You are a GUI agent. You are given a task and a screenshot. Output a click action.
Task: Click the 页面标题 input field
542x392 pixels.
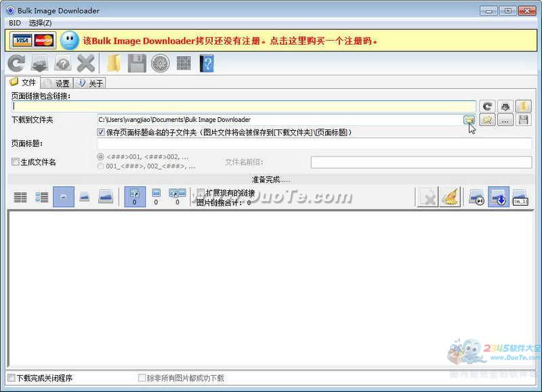314,144
